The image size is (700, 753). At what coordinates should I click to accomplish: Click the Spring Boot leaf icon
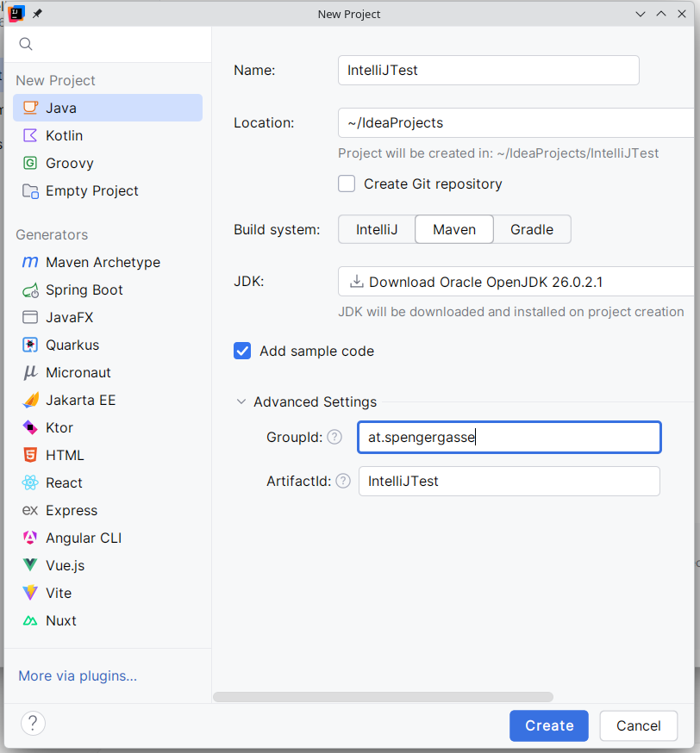coord(30,290)
